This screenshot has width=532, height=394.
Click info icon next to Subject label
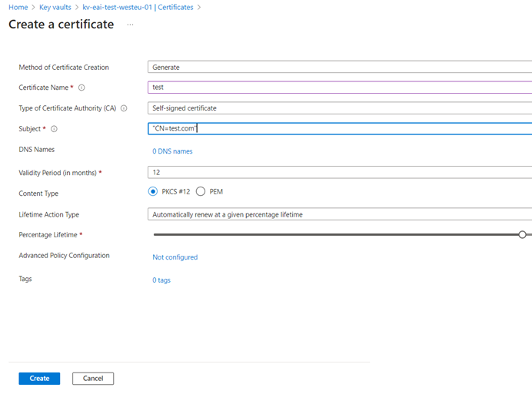tap(54, 129)
